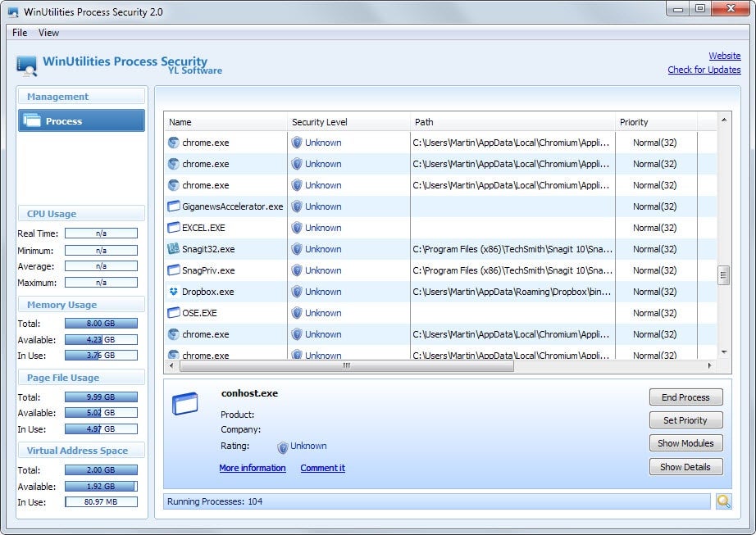Click the EXCEL.EXE process icon
Image resolution: width=756 pixels, height=535 pixels.
coord(174,228)
